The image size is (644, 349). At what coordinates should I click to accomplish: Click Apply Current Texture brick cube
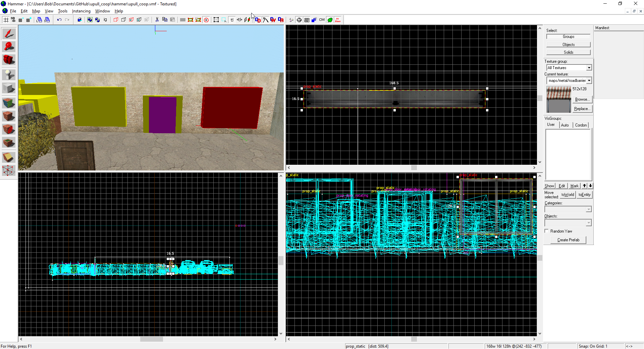(9, 116)
